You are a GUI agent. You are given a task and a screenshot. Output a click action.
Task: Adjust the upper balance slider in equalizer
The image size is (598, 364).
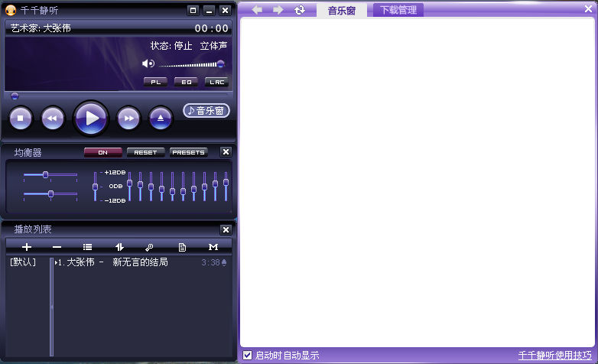(45, 175)
